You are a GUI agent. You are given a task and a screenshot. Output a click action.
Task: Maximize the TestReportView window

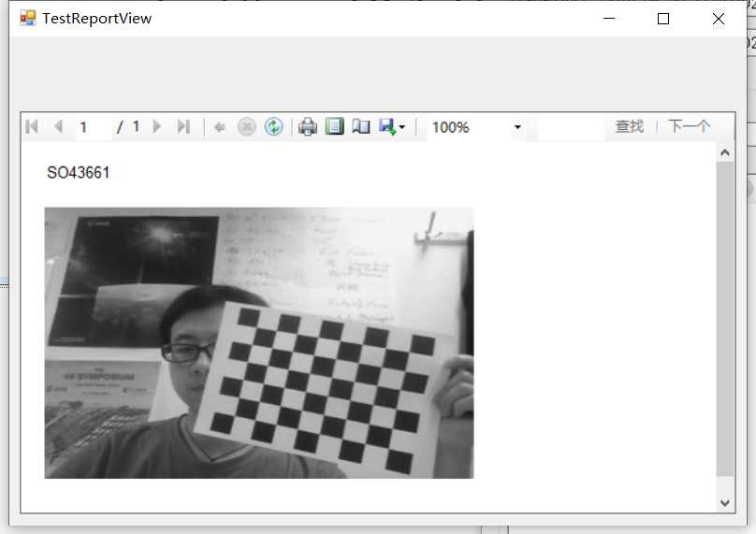click(663, 19)
